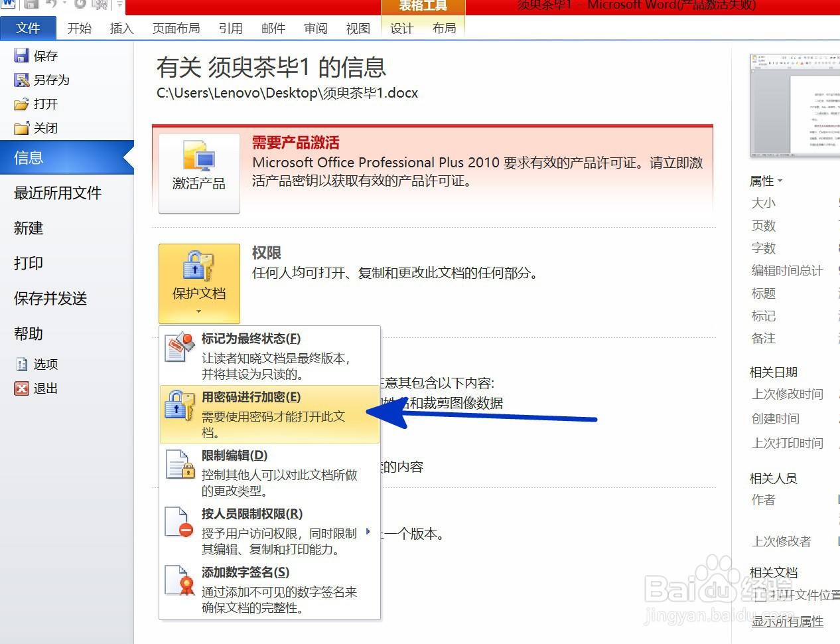The width and height of the screenshot is (840, 644).
Task: Click the Word logo in title bar
Action: 8,4
